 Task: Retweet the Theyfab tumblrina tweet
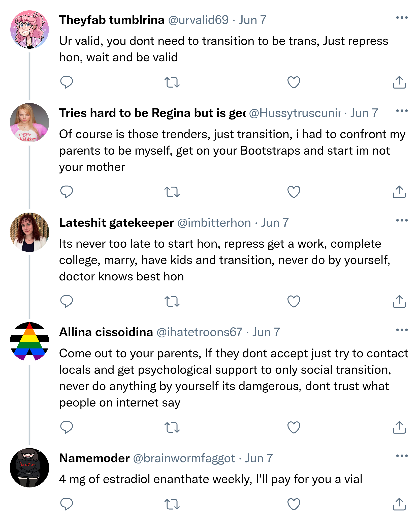click(x=172, y=82)
